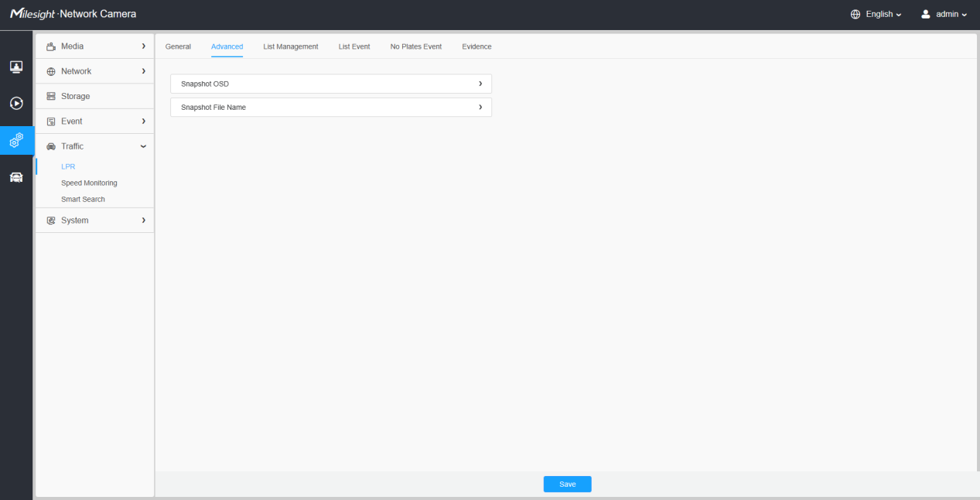Click the Traffic car icon
980x500 pixels.
coord(52,146)
